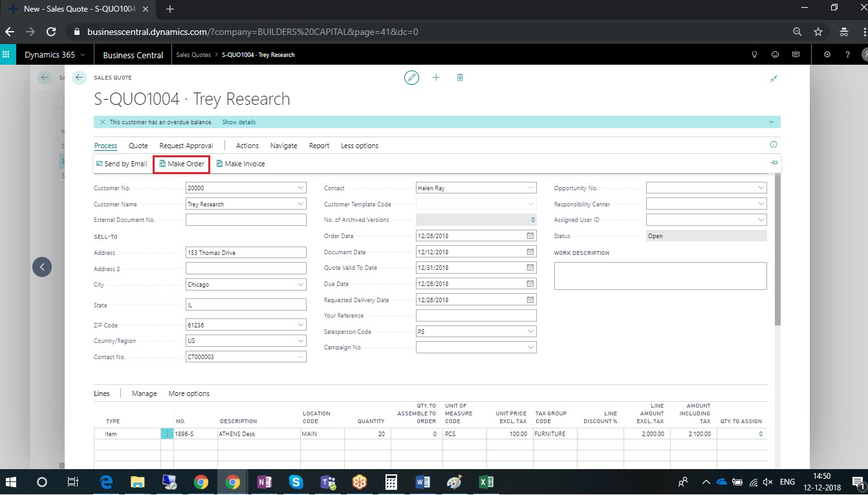The width and height of the screenshot is (868, 495).
Task: Delete quote using trash icon
Action: pos(460,78)
